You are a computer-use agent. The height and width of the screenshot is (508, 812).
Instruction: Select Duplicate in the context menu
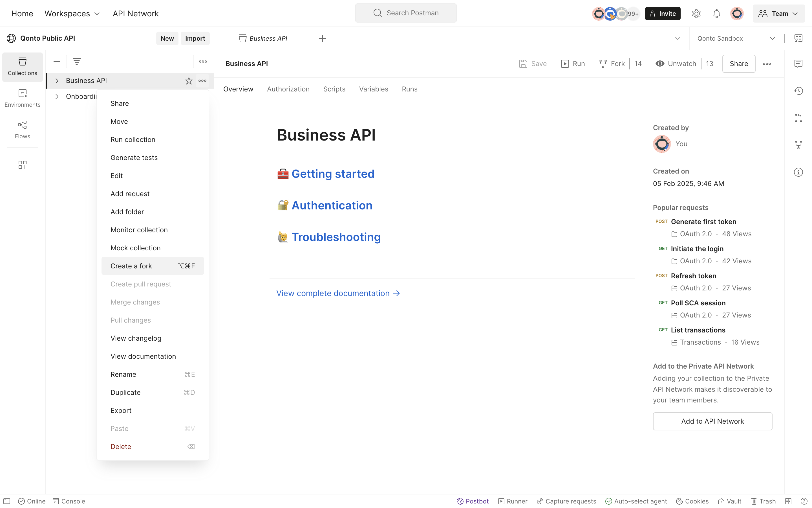tap(153, 392)
